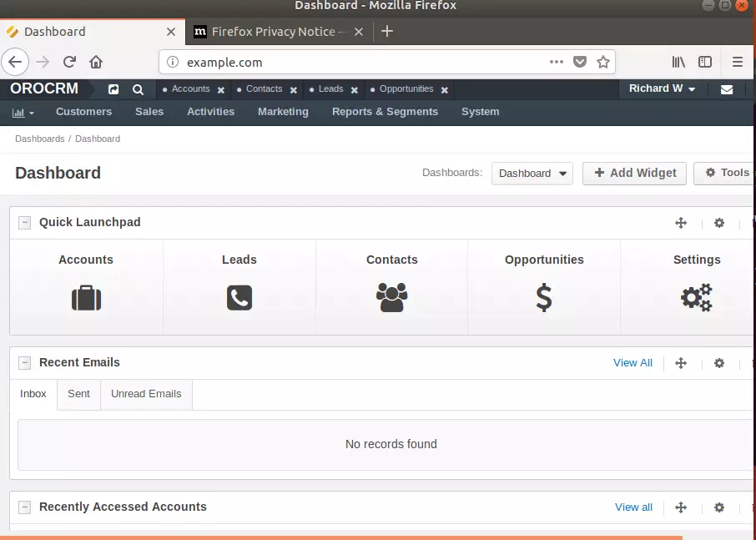Close the Dashboard browser tab

pyautogui.click(x=171, y=32)
